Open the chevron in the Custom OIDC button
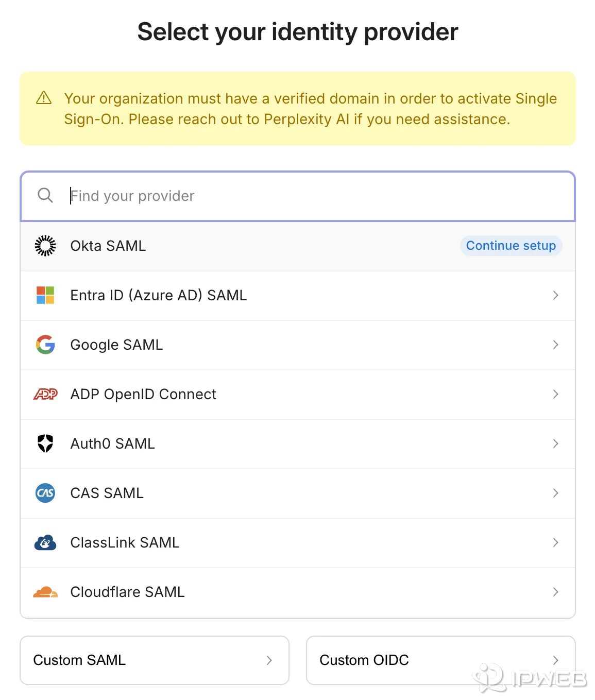The image size is (595, 700). click(555, 660)
